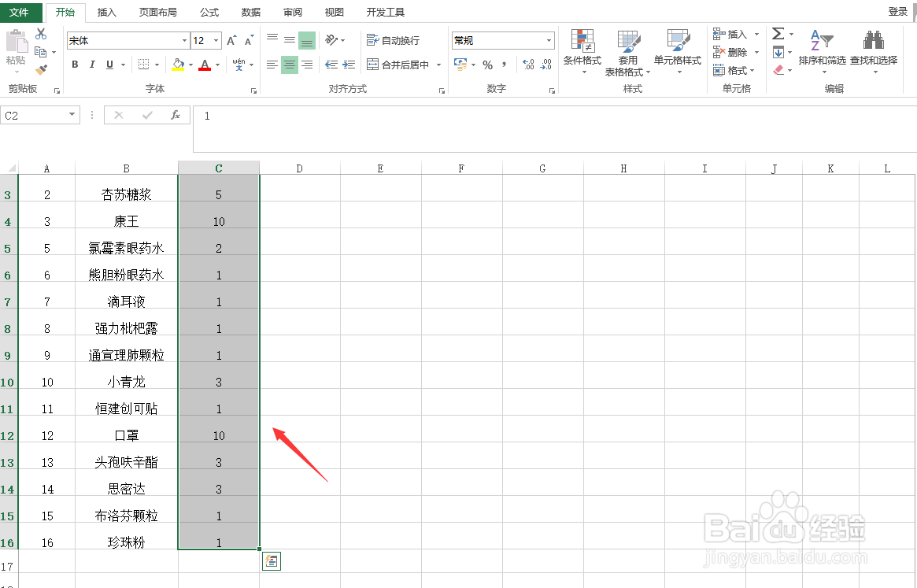Open Conditional Formatting (条件格式)

[x=582, y=53]
